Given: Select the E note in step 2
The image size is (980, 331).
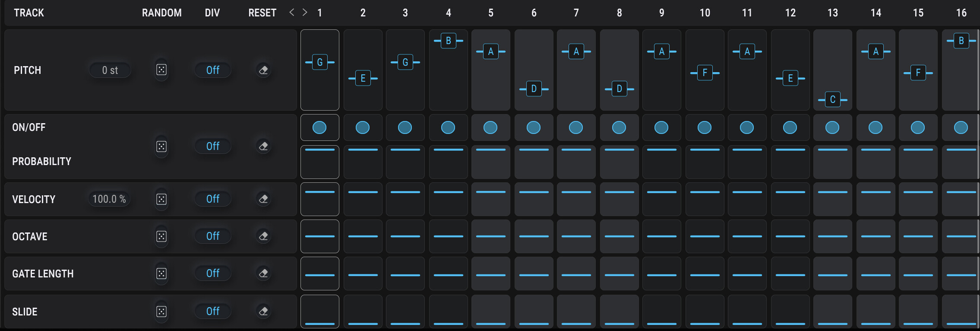Looking at the screenshot, I should (x=363, y=78).
